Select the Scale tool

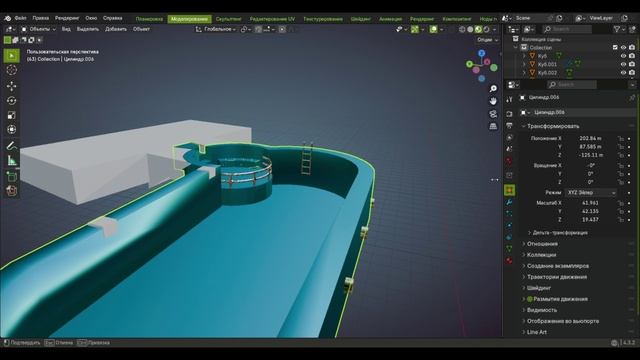point(11,115)
